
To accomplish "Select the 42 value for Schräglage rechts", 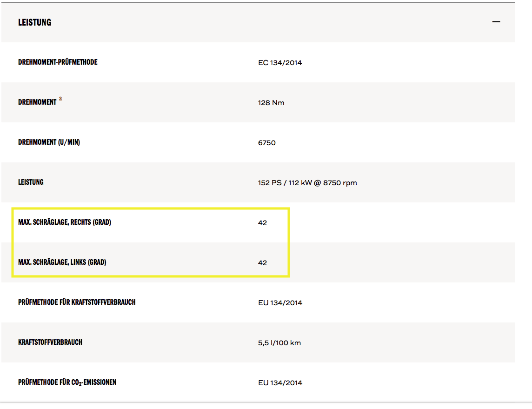I will [x=263, y=223].
